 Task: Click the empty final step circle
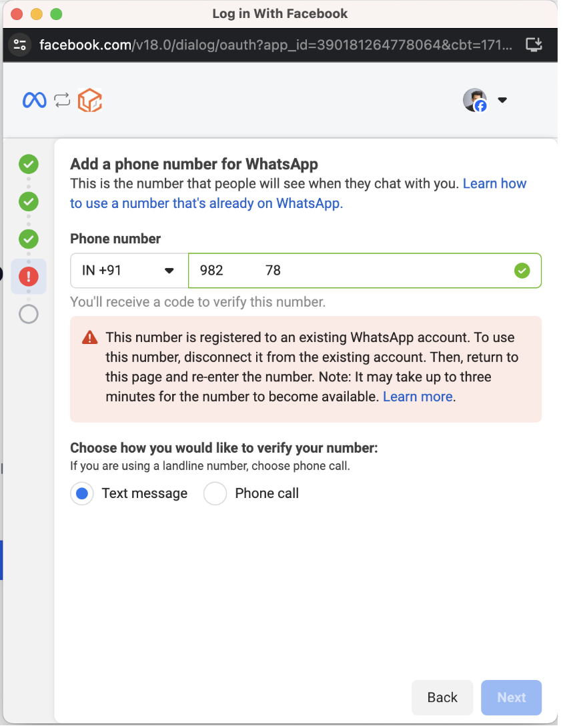pyautogui.click(x=29, y=314)
